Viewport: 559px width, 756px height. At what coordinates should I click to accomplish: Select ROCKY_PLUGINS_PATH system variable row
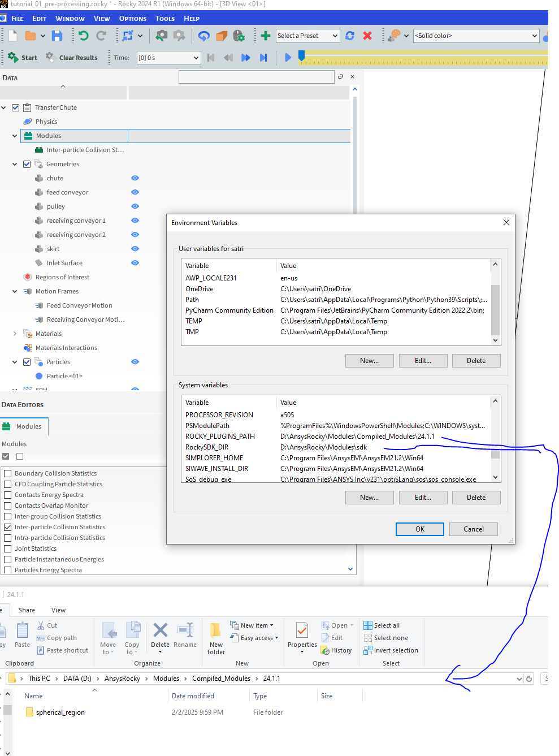point(336,437)
